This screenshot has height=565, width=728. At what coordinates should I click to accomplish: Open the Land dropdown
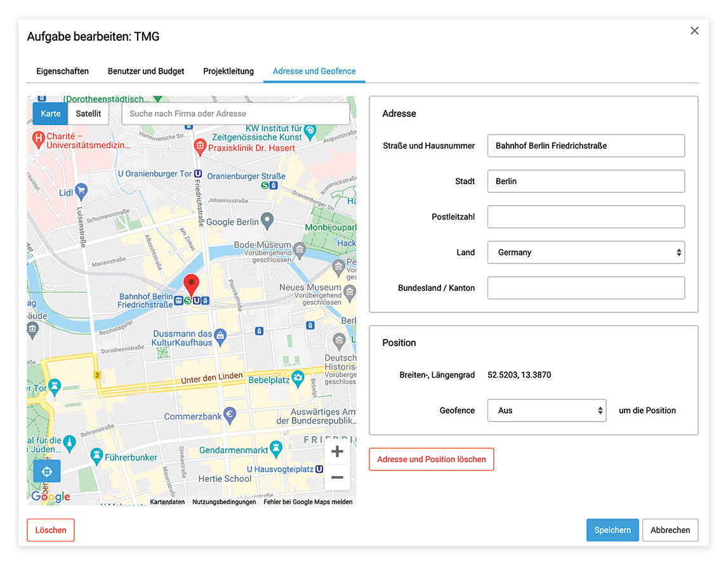click(x=586, y=252)
